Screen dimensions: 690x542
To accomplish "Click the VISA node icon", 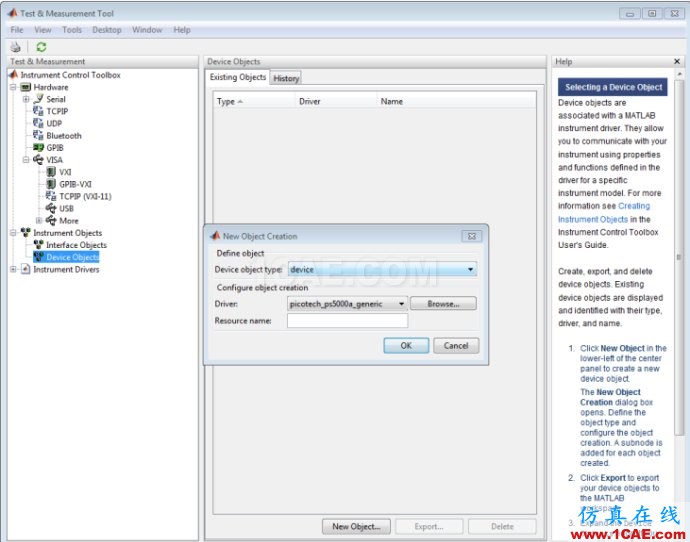I will click(x=39, y=160).
